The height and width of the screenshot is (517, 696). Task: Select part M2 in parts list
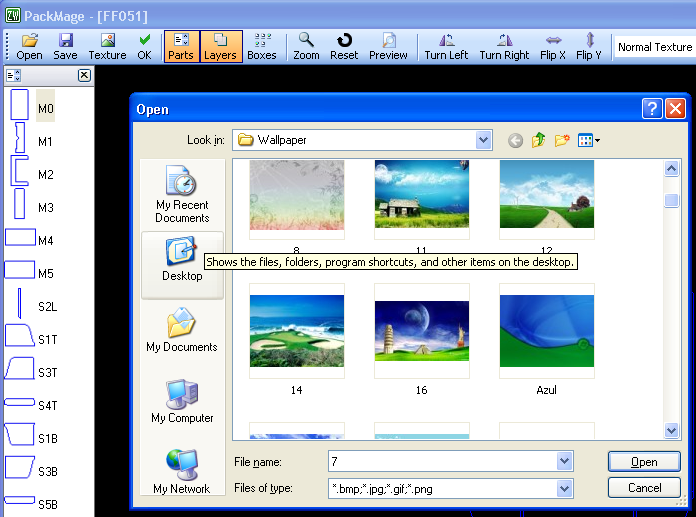point(32,172)
